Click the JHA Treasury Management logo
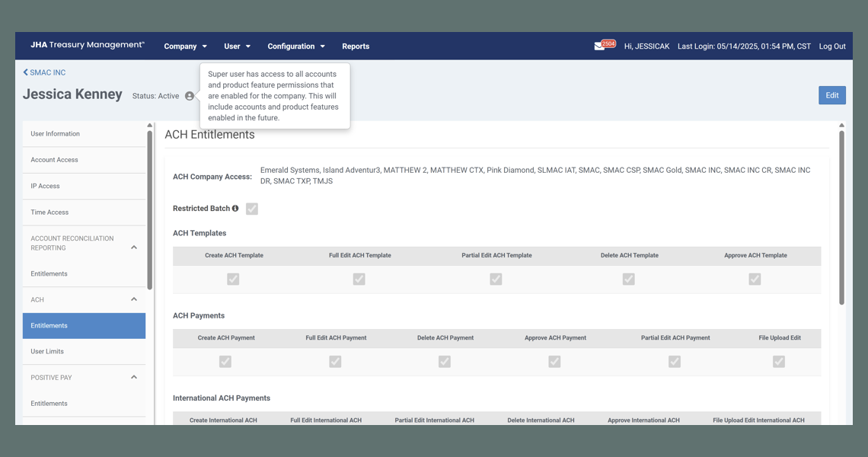The height and width of the screenshot is (457, 868). (88, 46)
